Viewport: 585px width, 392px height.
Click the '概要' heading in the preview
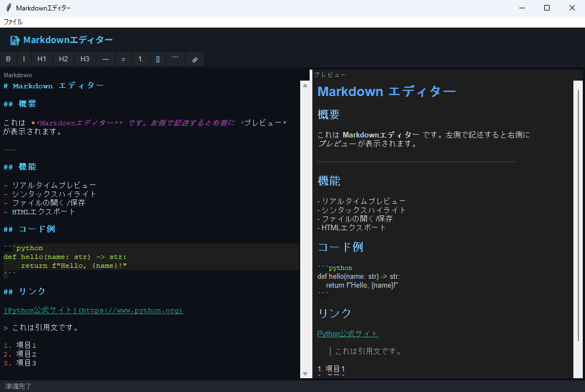(328, 115)
